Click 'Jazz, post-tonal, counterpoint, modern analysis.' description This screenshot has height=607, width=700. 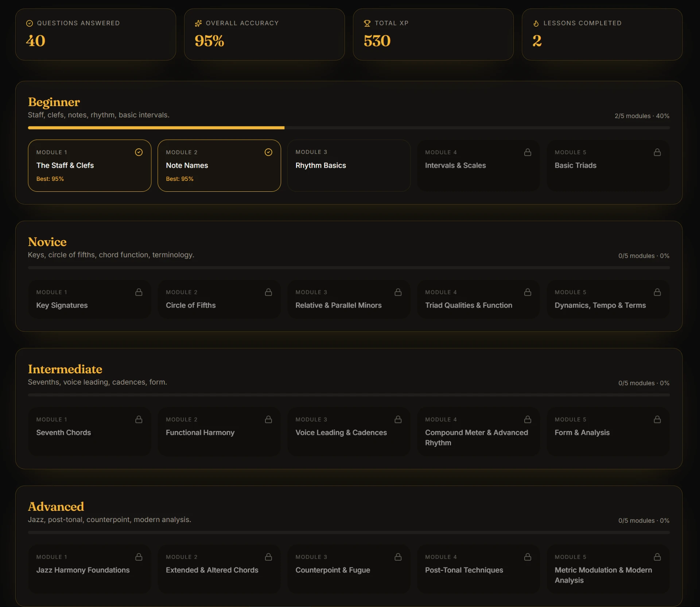pos(109,520)
